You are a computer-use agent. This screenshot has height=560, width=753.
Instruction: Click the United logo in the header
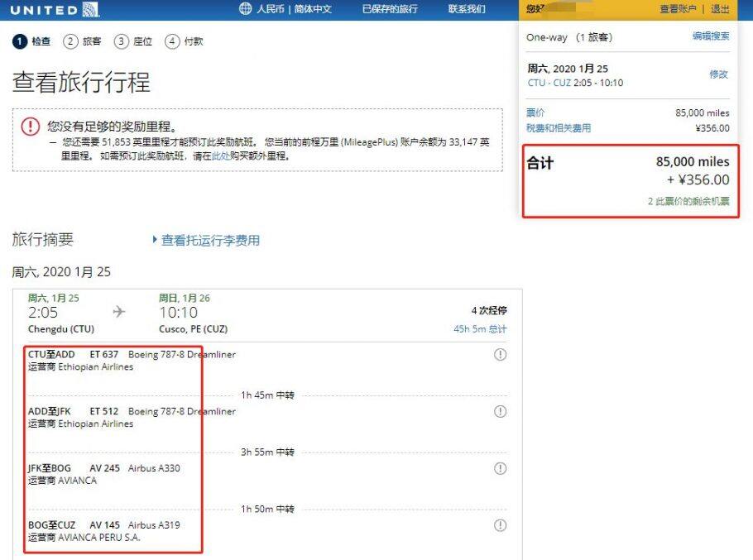click(55, 10)
